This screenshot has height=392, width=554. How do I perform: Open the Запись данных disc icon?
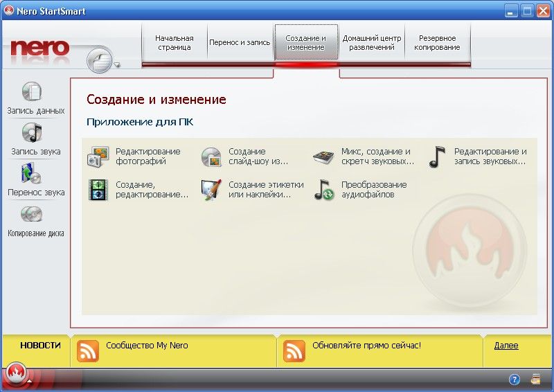point(32,91)
